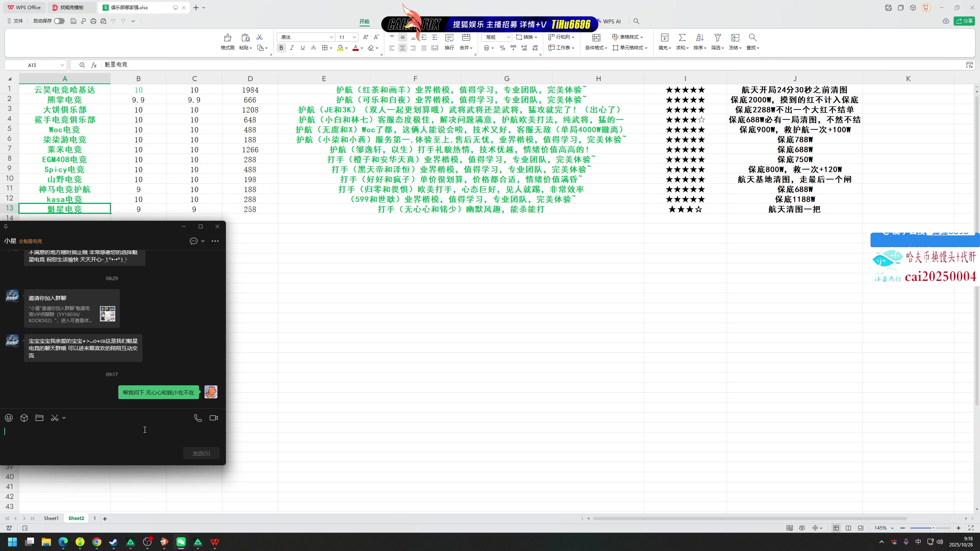Click the Wrap Text icon
Screen dimensions: 980x551
[449, 38]
